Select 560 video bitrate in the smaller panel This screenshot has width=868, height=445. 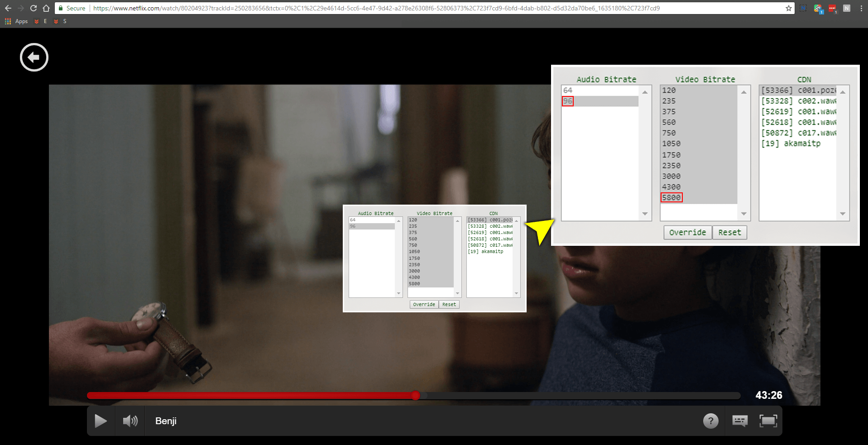[x=431, y=239]
